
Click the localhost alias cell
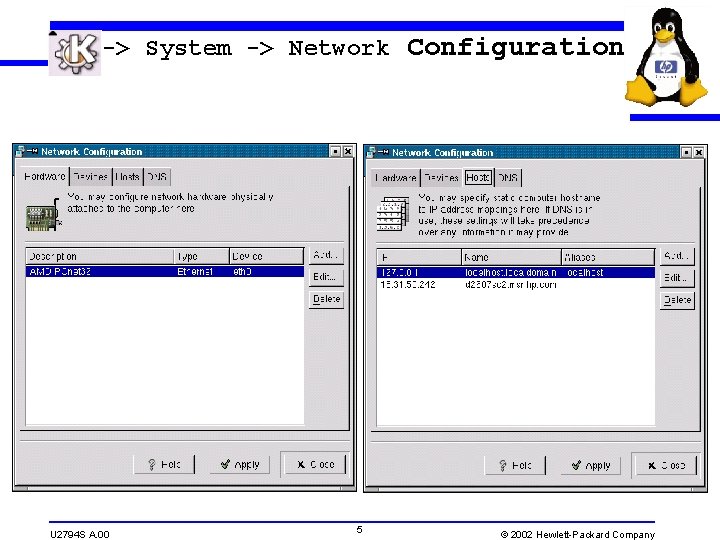tap(585, 273)
